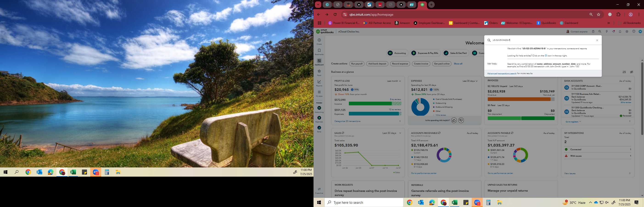This screenshot has width=644, height=207.
Task: Click inside the QuickBooks search input field
Action: pos(543,40)
